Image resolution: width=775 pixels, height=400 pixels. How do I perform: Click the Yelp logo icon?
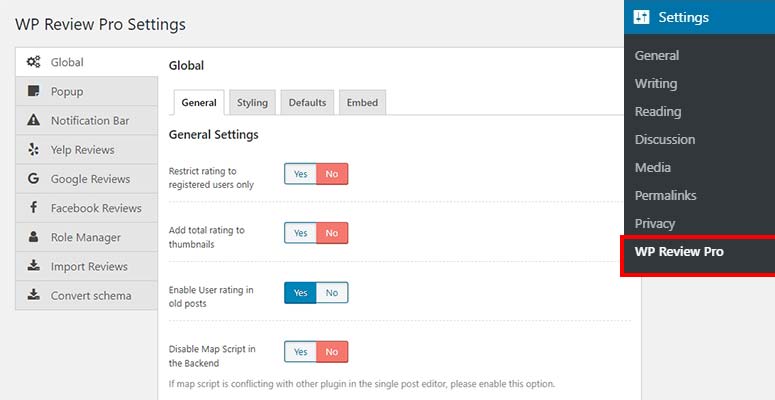(33, 149)
